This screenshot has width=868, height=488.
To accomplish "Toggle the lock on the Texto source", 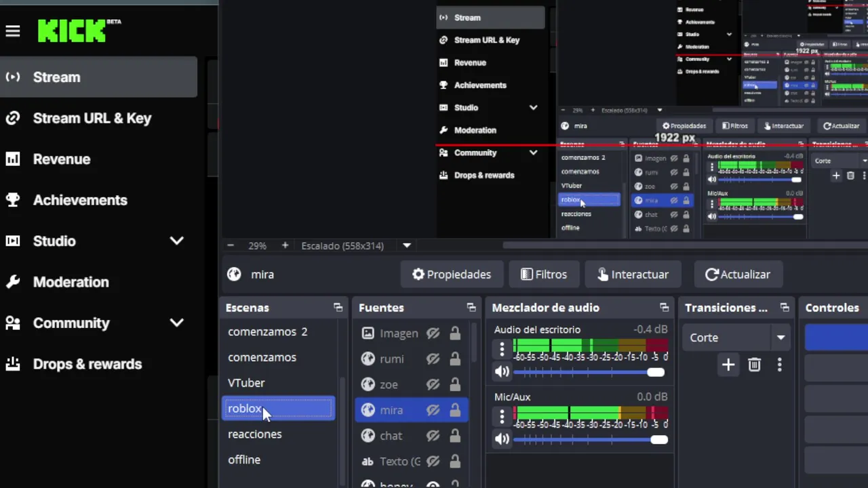I will [455, 462].
